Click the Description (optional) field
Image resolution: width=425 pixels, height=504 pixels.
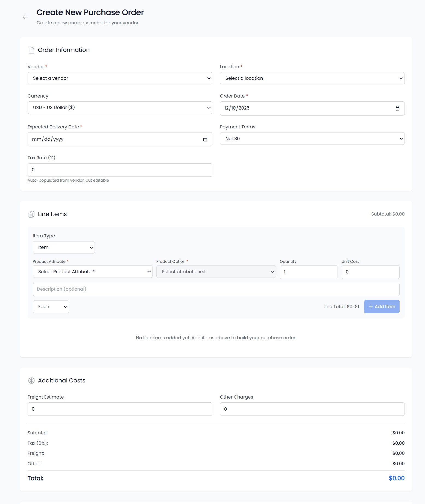pos(216,289)
